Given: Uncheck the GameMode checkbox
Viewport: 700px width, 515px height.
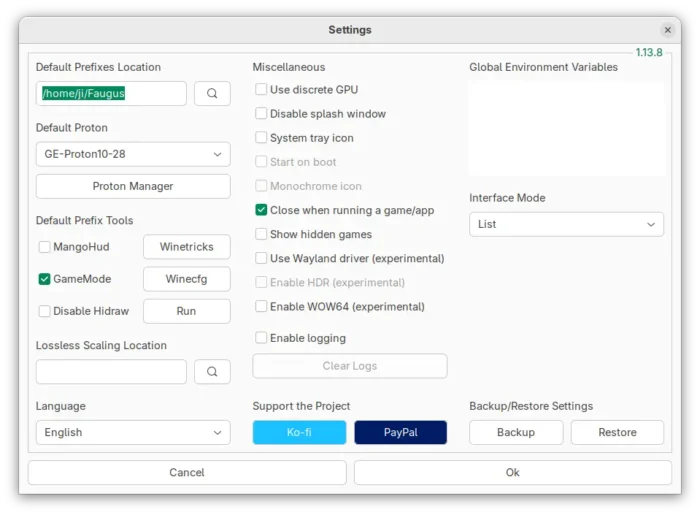Looking at the screenshot, I should (x=45, y=279).
